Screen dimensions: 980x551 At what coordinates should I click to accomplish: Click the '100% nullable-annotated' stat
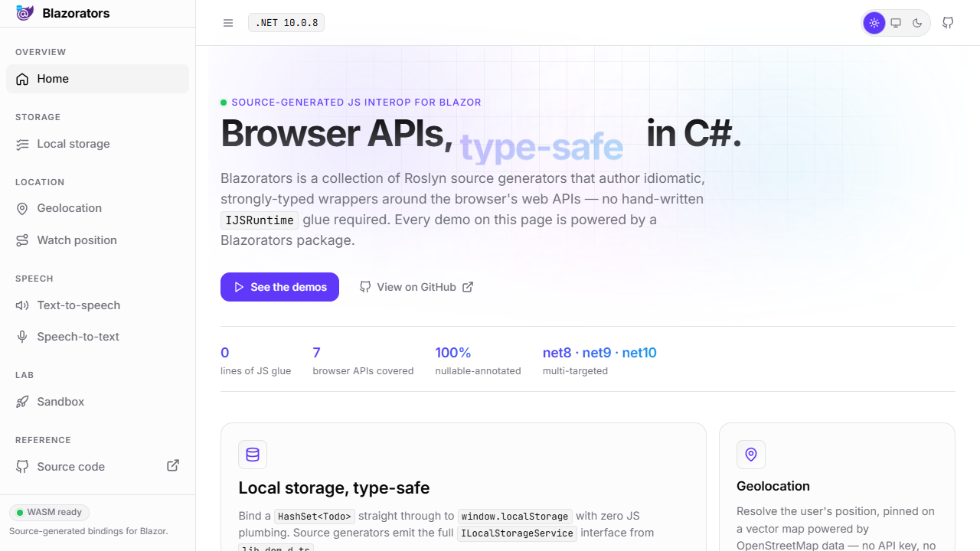(x=478, y=361)
